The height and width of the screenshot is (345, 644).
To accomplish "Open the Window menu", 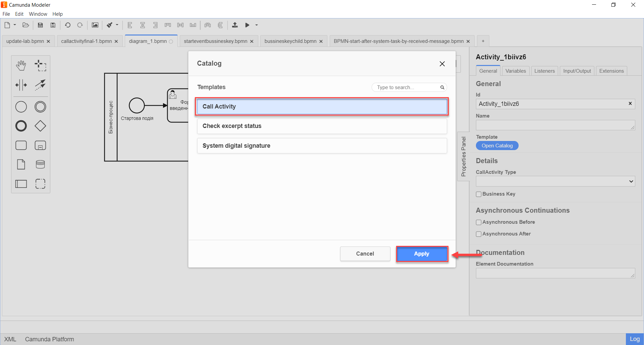I will [38, 14].
